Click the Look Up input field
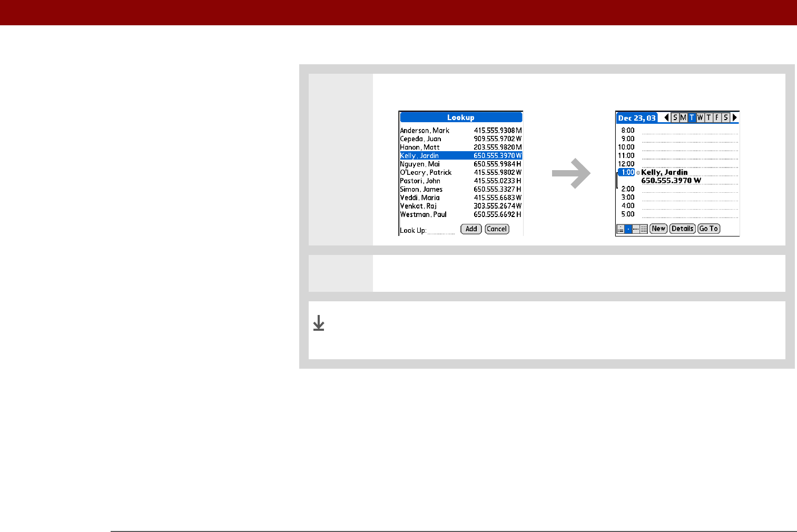The height and width of the screenshot is (532, 797). click(441, 231)
